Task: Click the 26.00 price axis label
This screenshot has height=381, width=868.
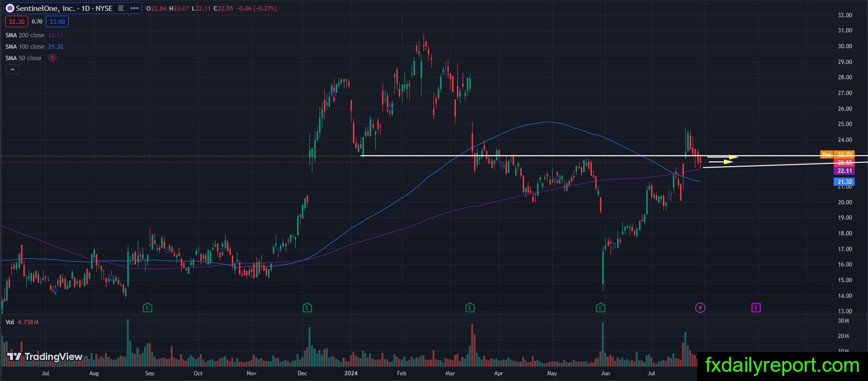Action: (x=845, y=109)
